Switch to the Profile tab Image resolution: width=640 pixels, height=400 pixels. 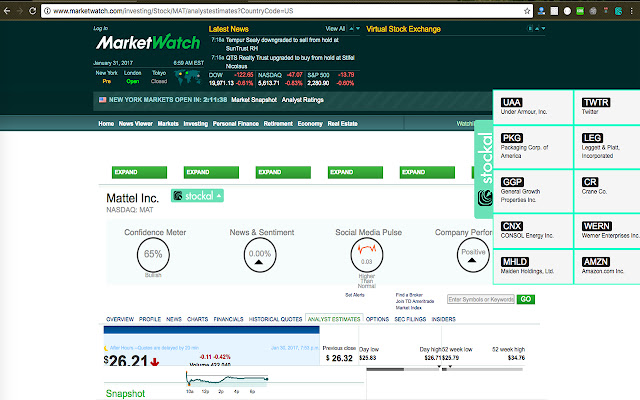[150, 319]
